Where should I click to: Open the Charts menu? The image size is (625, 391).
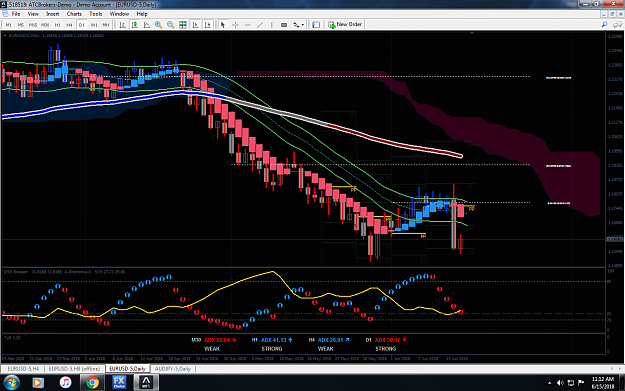click(x=74, y=14)
